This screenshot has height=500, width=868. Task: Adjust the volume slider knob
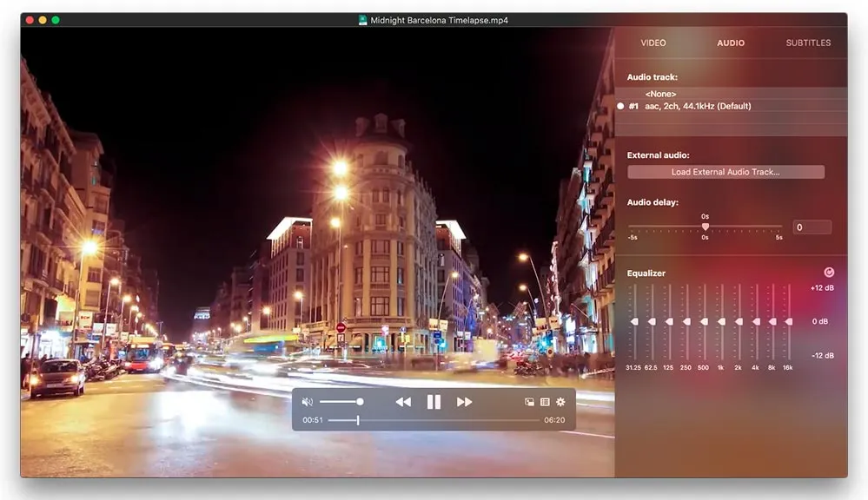[x=361, y=401]
